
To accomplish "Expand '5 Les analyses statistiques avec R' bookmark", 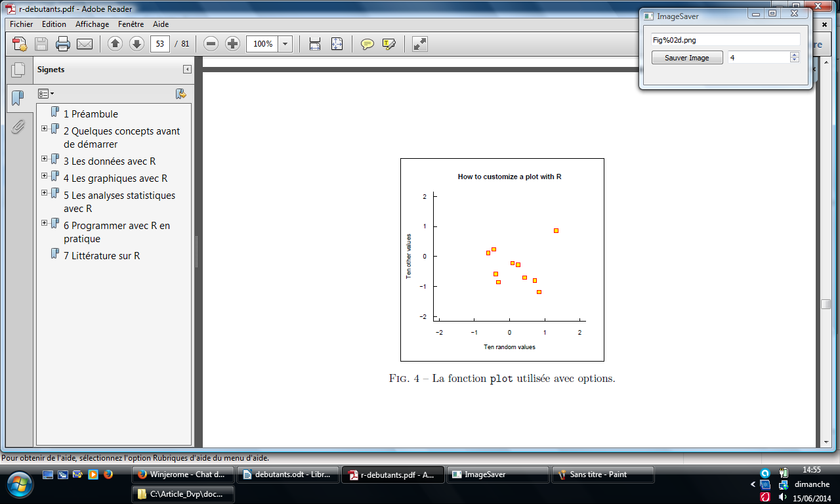I will [x=44, y=193].
